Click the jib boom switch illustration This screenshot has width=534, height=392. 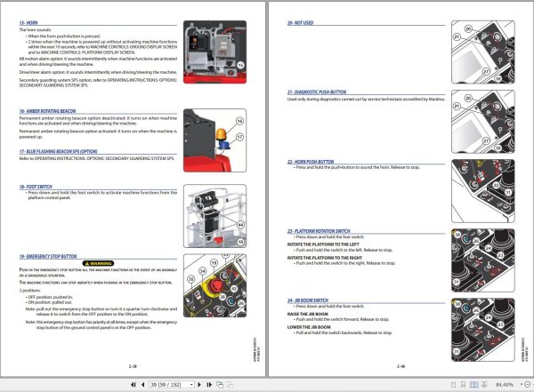tap(483, 330)
